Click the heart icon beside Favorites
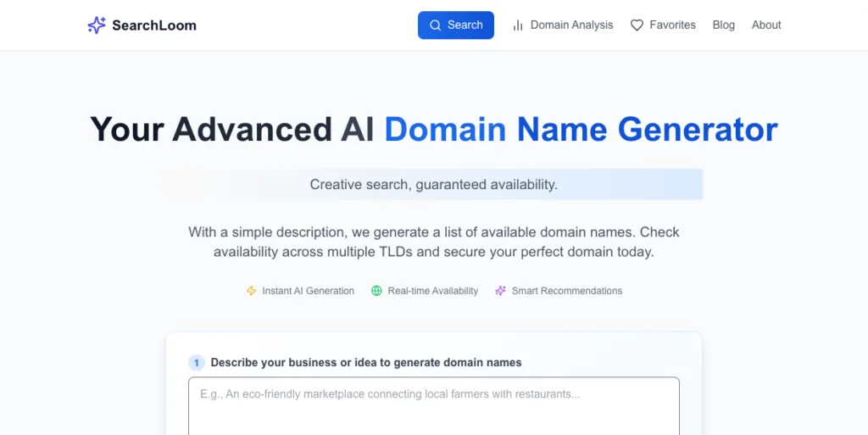Screen dimensions: 868x435 coord(637,25)
